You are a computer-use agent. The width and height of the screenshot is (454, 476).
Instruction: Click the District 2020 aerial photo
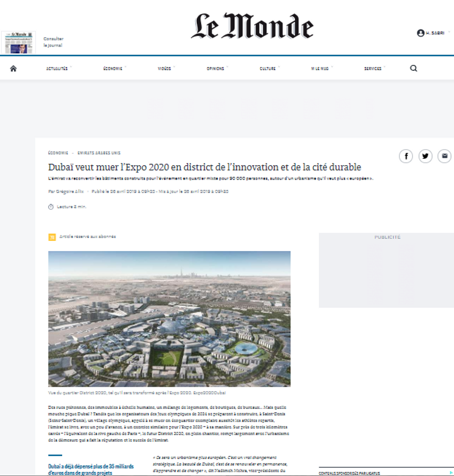[169, 319]
